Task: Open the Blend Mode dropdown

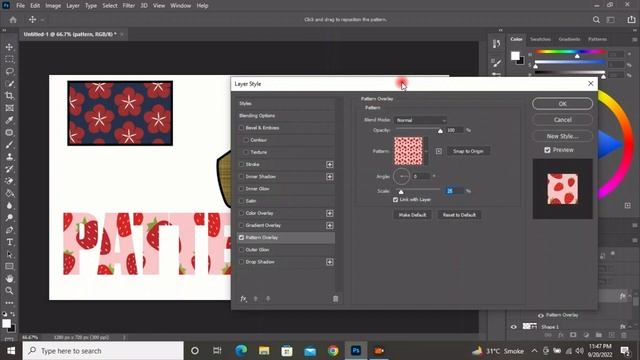Action: point(420,120)
